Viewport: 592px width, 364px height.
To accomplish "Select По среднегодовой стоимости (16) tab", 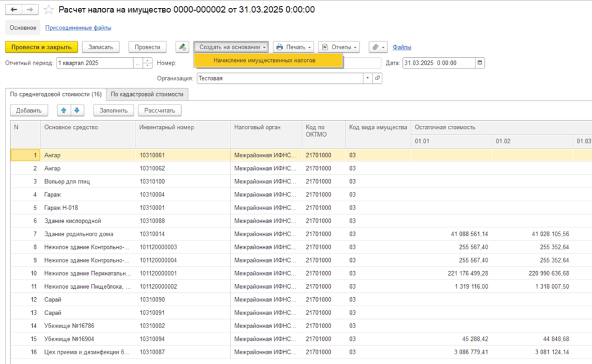I will click(x=55, y=94).
